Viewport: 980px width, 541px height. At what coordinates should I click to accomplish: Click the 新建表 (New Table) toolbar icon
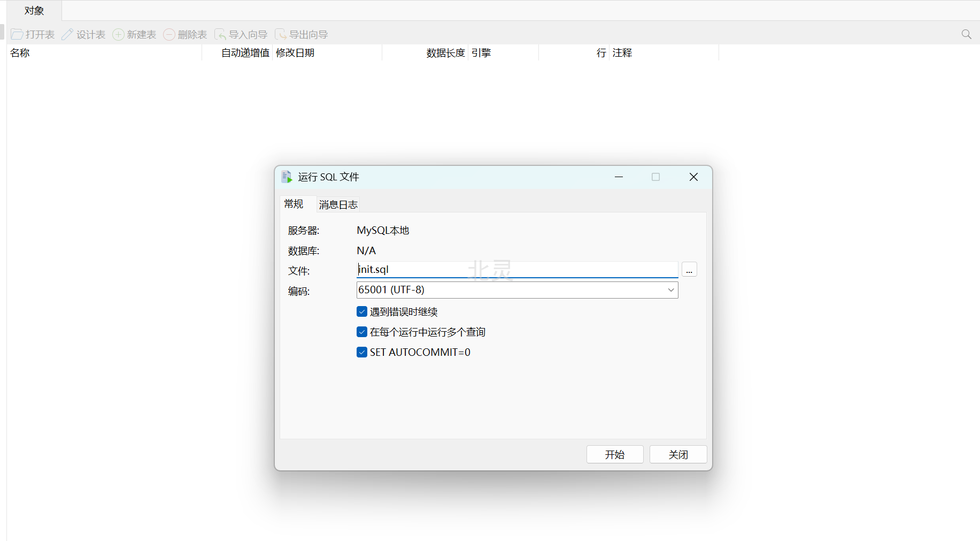tap(118, 35)
